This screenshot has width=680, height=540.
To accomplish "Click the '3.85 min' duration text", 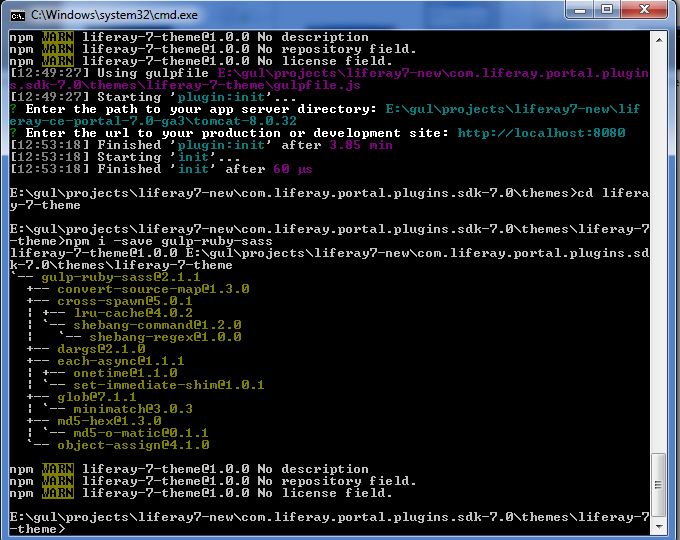I will click(361, 145).
